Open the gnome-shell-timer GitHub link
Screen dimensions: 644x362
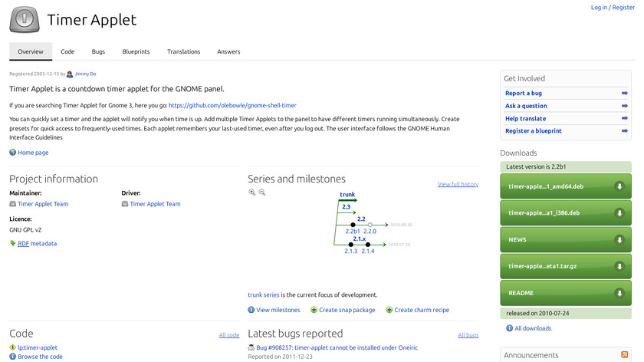pyautogui.click(x=232, y=105)
